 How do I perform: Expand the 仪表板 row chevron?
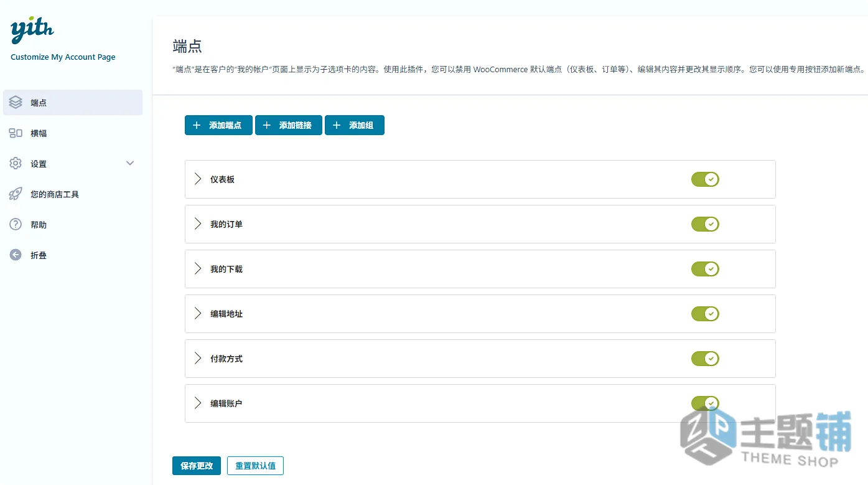(198, 179)
